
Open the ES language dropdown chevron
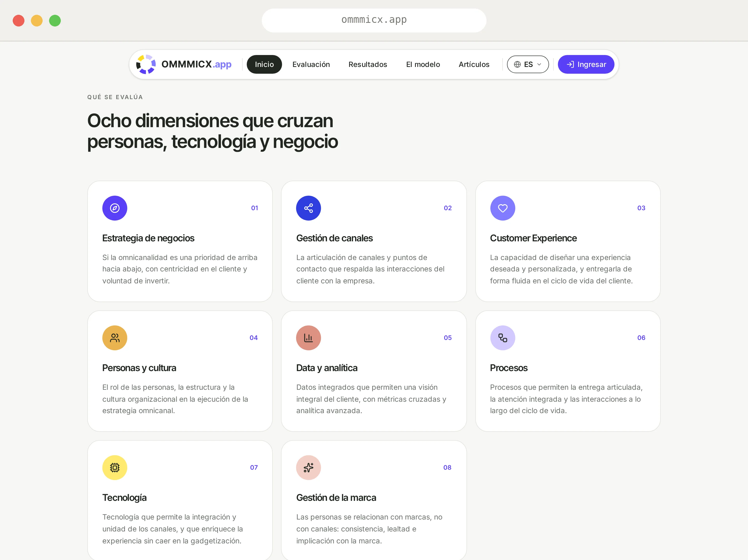539,64
